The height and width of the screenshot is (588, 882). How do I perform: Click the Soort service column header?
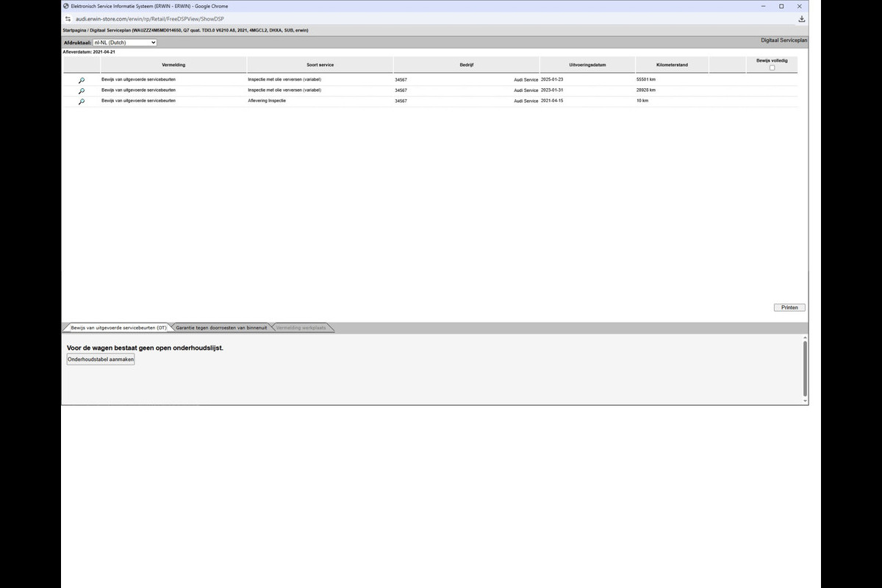point(320,65)
